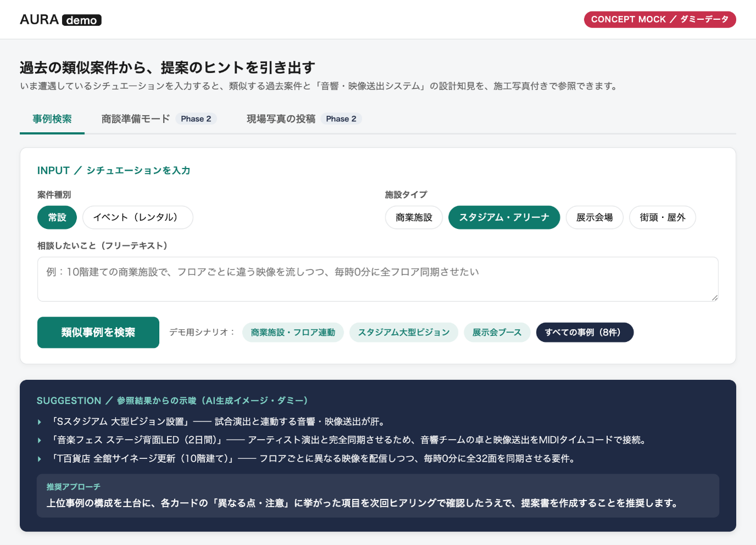Screen dimensions: 756x545
Task: Load the 展示会ブース demo scenario
Action: point(497,333)
